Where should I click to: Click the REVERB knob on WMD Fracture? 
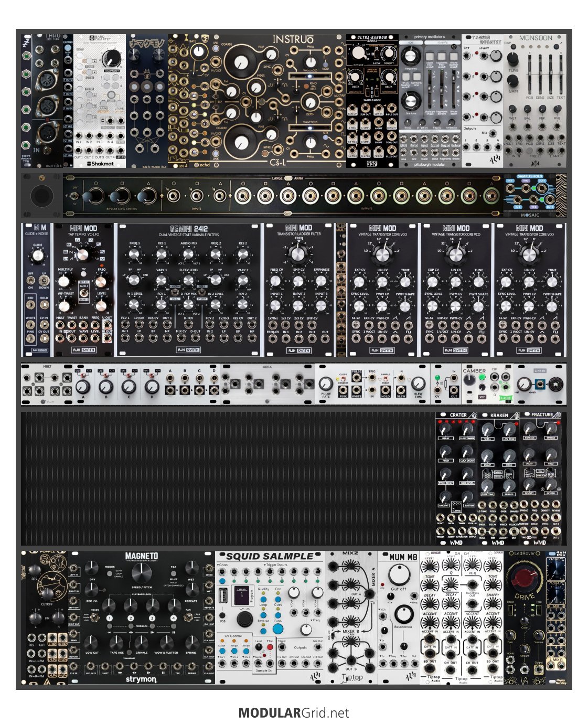(x=551, y=483)
